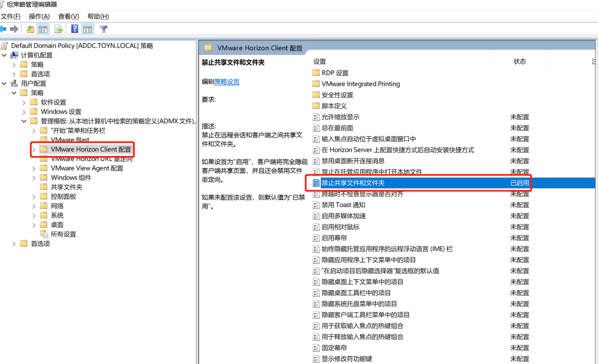
Task: Select the 隐藏系统托盘菜单中的项目 setting
Action: (359, 304)
